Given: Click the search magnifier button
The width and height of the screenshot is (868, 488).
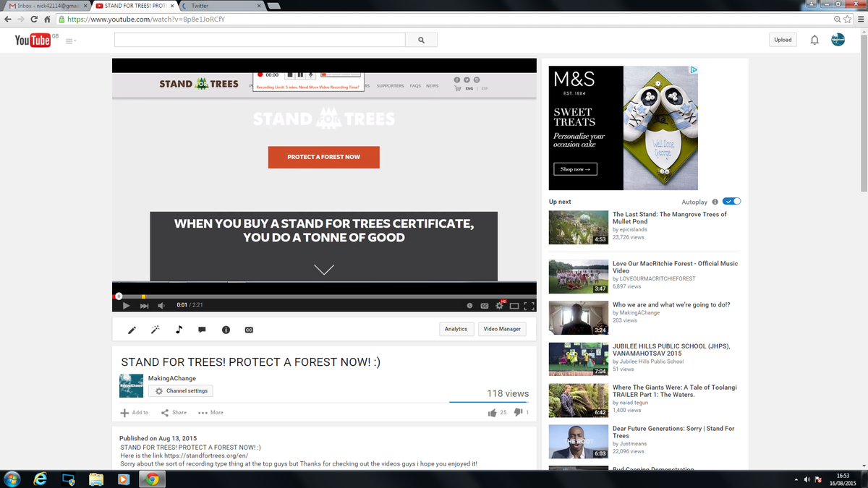Looking at the screenshot, I should tap(422, 40).
